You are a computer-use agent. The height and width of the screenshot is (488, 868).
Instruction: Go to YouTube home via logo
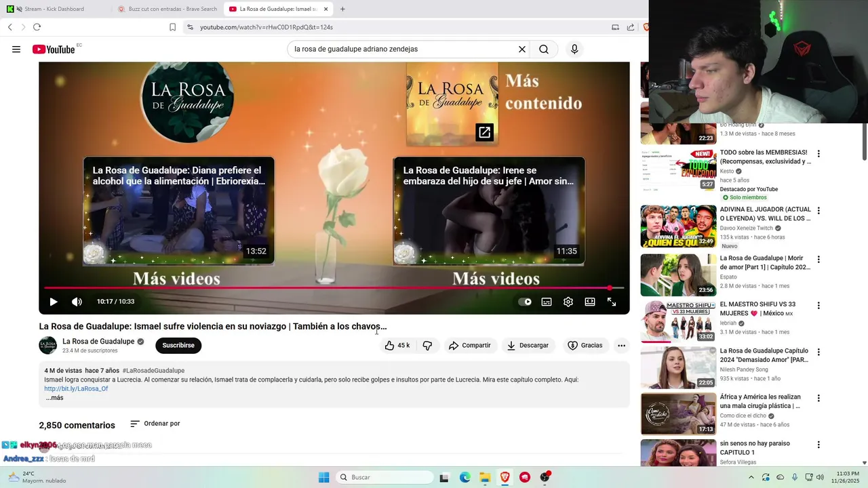pos(54,49)
